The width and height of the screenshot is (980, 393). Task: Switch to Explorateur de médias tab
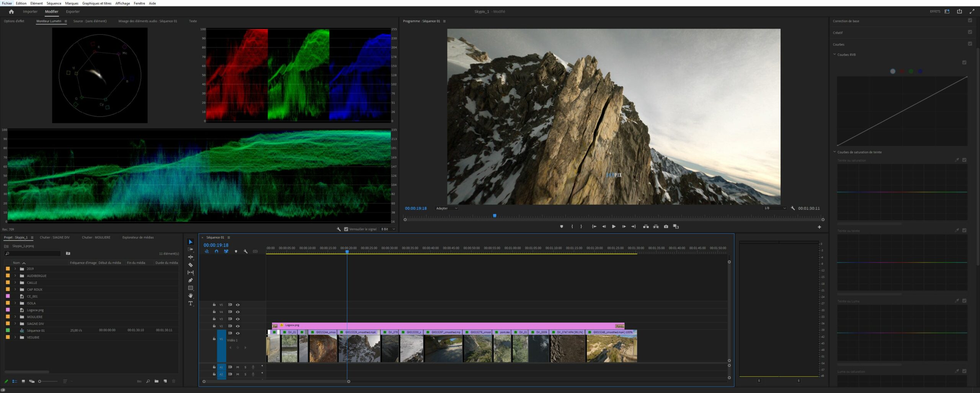pyautogui.click(x=138, y=237)
